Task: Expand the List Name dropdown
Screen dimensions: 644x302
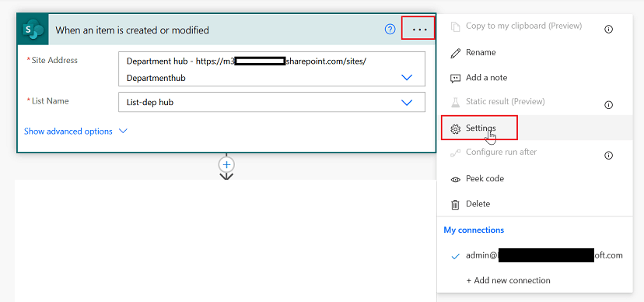Action: pos(407,102)
